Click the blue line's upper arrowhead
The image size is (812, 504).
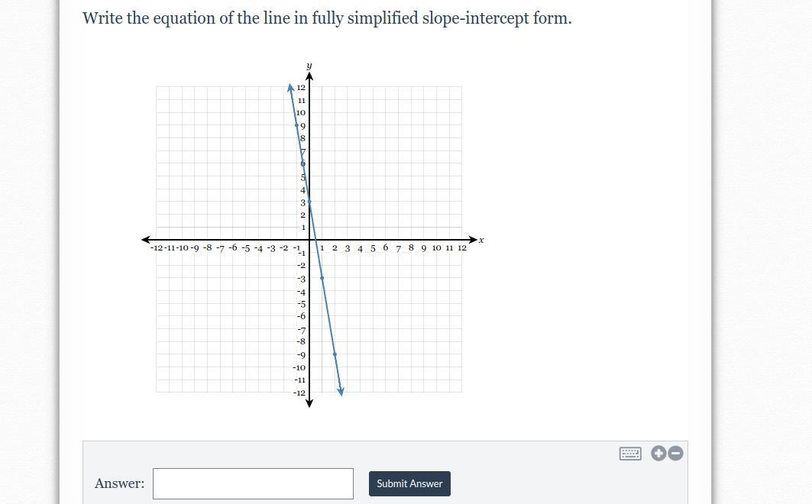[x=290, y=88]
